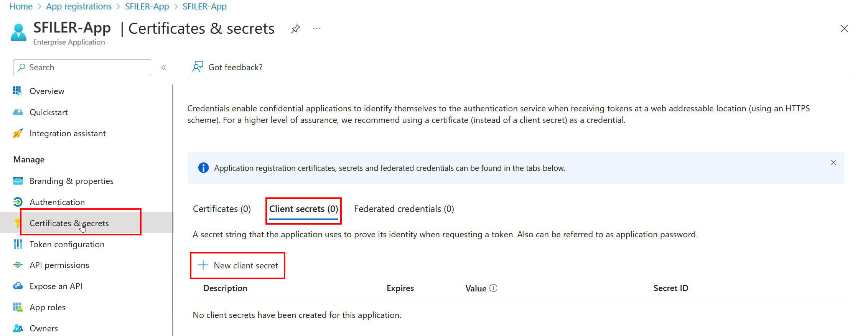
Task: Click the Integration assistant rocket icon
Action: click(18, 133)
